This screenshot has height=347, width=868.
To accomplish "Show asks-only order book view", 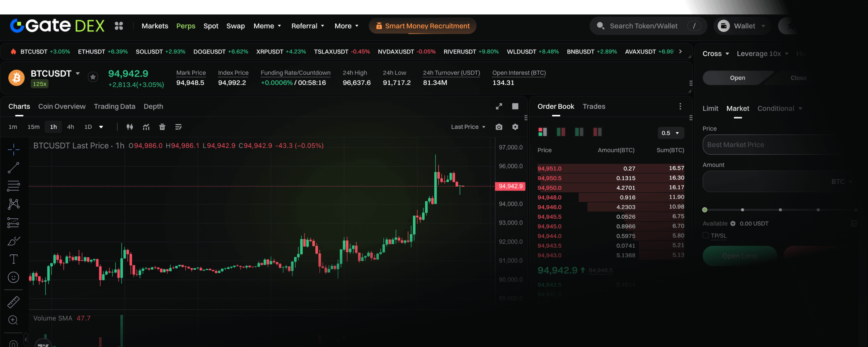I will [597, 132].
